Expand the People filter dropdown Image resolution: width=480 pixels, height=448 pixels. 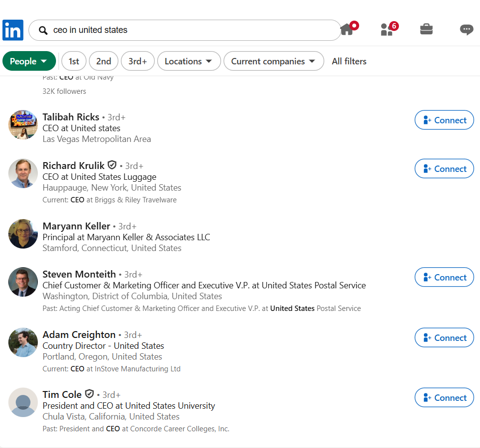(29, 61)
